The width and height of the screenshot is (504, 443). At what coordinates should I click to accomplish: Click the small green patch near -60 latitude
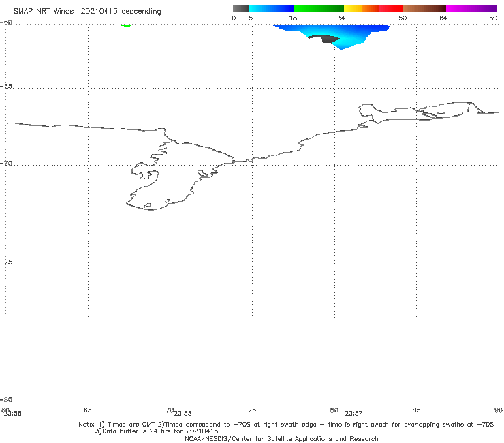[127, 25]
